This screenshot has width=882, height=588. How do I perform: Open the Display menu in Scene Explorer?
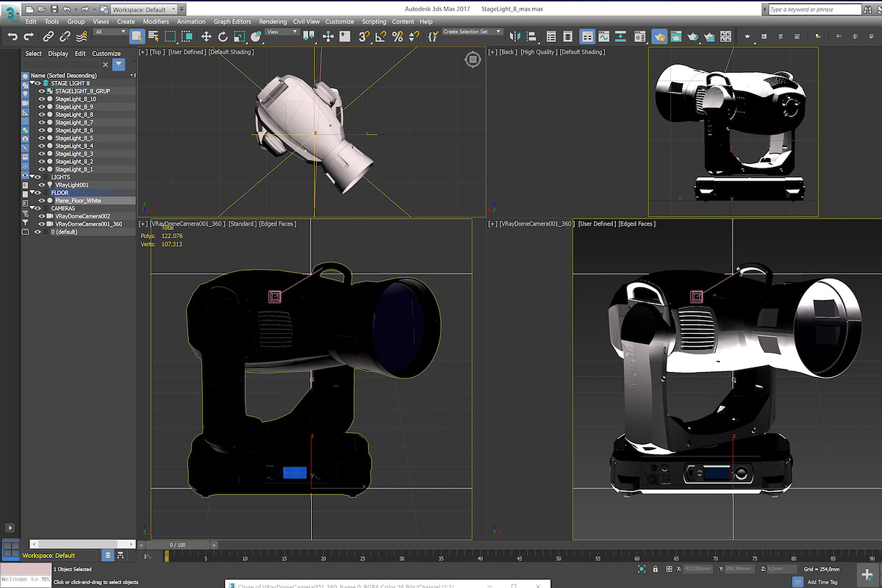58,54
